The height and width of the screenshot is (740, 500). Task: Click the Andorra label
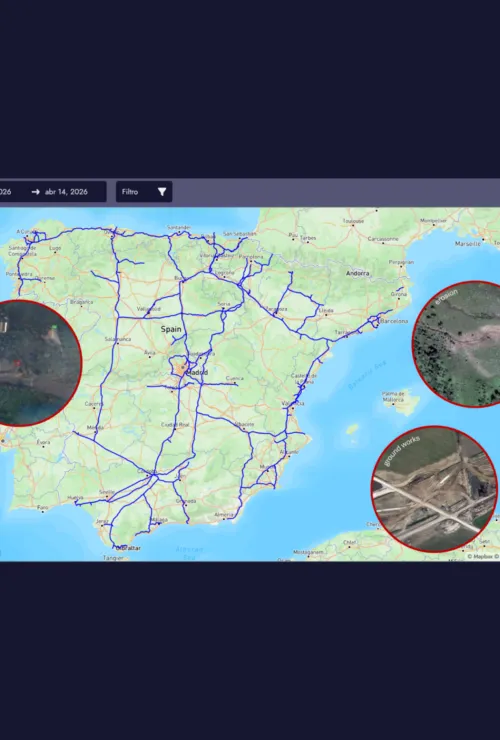click(x=357, y=273)
